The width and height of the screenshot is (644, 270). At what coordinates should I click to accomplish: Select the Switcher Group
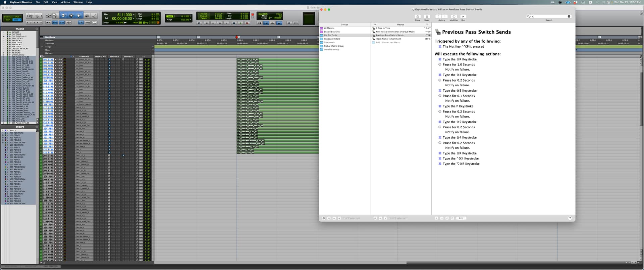345,50
